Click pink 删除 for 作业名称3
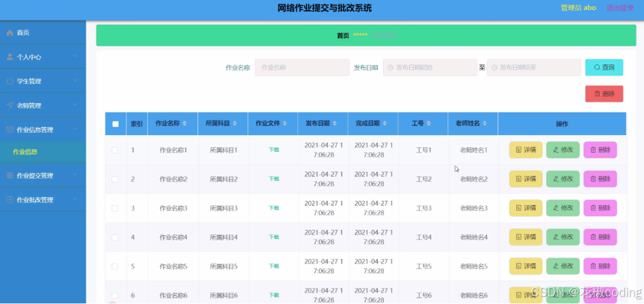This screenshot has width=644, height=304. pyautogui.click(x=600, y=208)
